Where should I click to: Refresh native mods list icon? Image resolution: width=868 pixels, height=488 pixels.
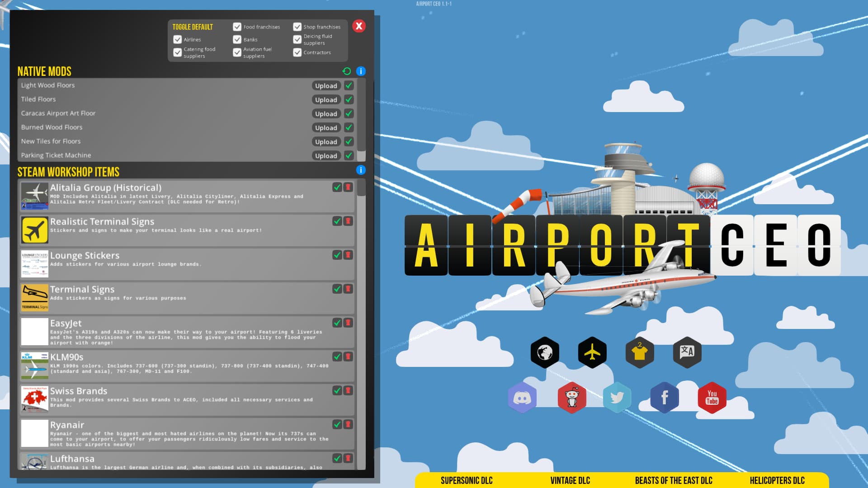347,71
